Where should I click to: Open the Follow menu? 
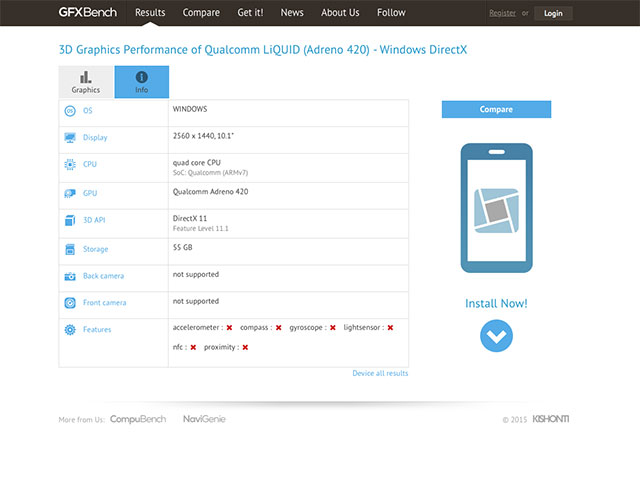(x=391, y=13)
